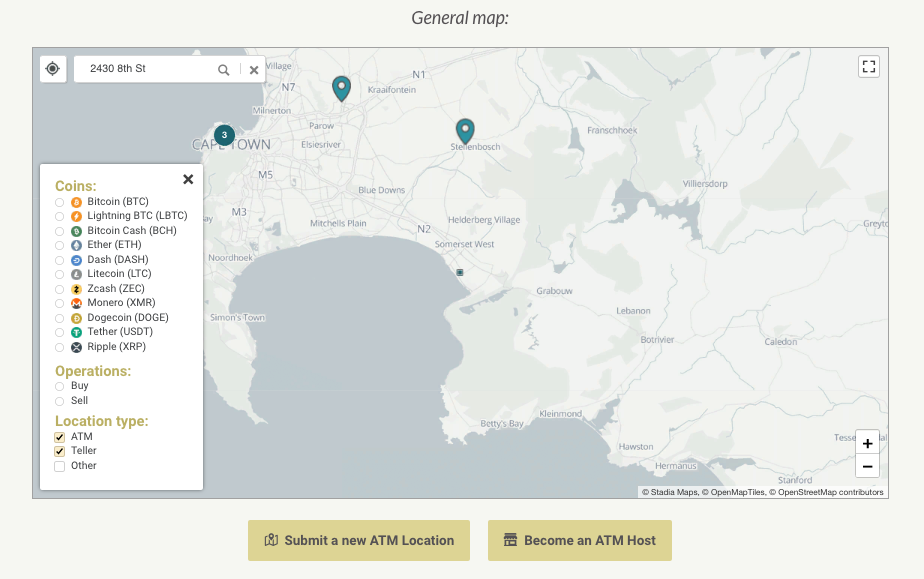
Task: Click the Grabouw map label
Action: tap(555, 291)
